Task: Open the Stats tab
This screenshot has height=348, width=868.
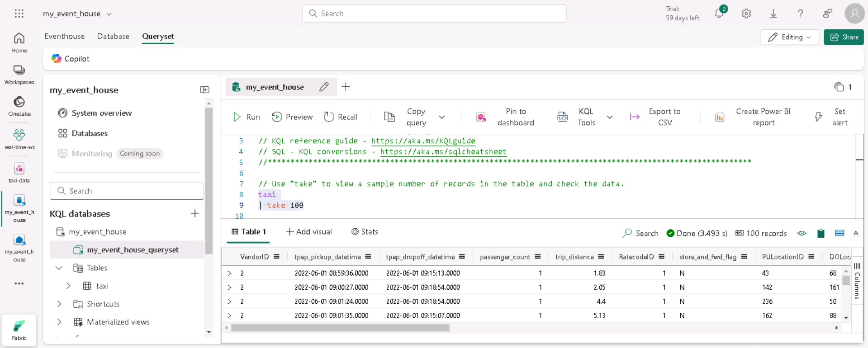Action: coord(365,232)
